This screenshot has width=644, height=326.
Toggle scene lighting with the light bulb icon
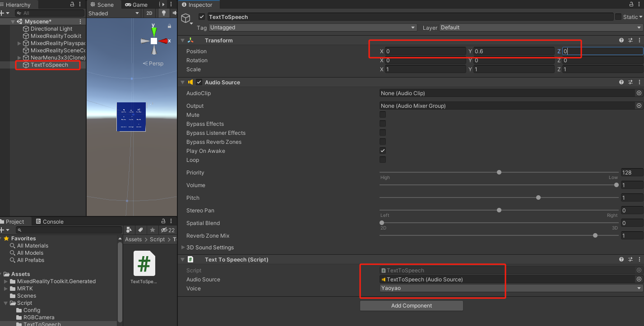coord(163,13)
